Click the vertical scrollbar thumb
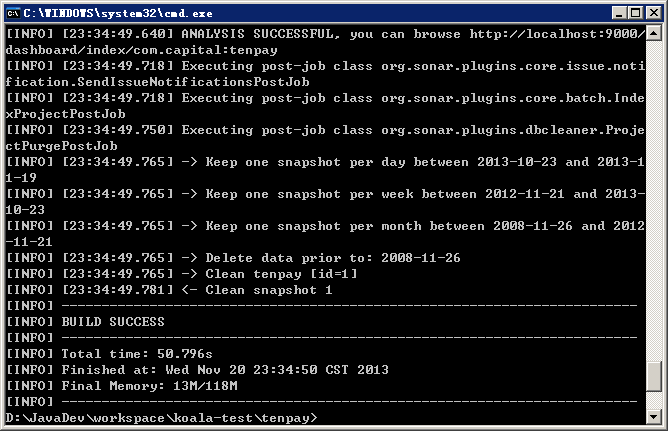This screenshot has height=431, width=668. (x=654, y=376)
